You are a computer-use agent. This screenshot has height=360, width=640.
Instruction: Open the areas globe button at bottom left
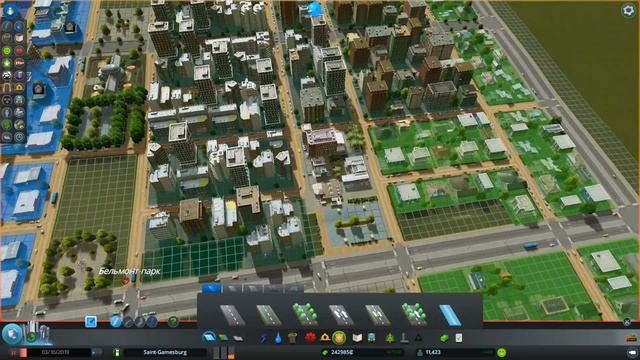tap(11, 333)
